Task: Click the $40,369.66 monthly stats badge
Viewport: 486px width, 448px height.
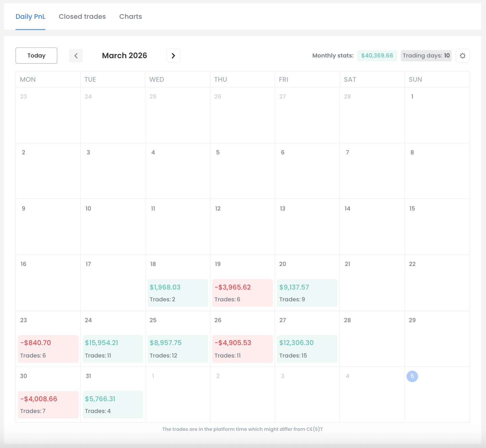Action: [x=377, y=55]
